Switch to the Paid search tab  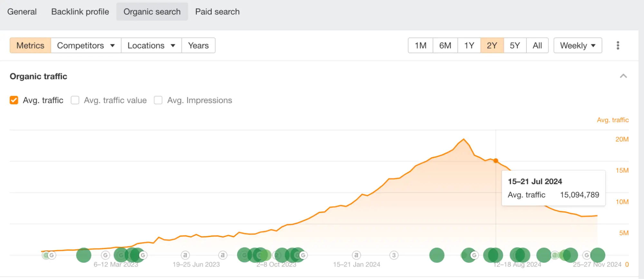click(217, 12)
